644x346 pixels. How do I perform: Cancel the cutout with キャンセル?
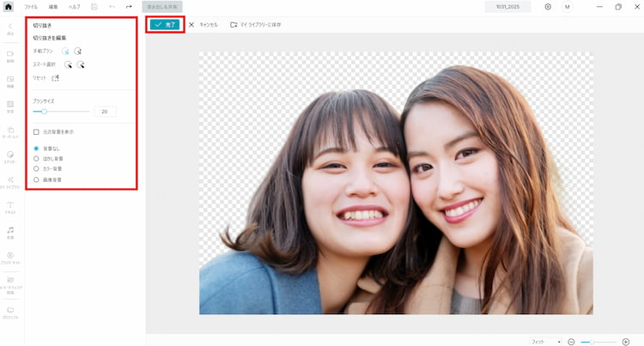204,25
